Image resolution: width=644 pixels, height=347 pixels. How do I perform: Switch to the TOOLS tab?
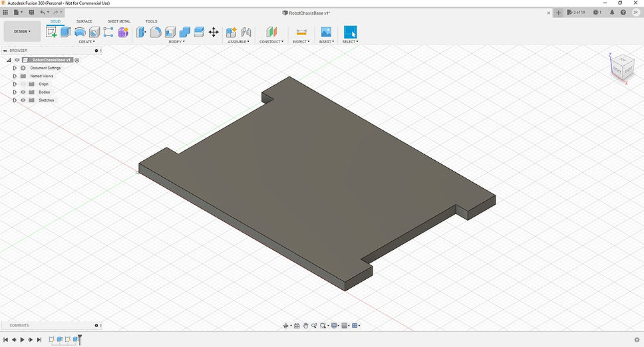tap(151, 21)
